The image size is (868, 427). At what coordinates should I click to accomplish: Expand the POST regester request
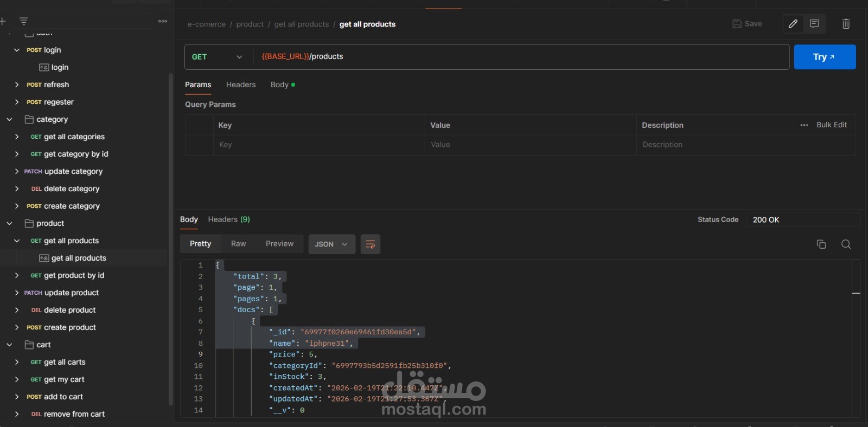(x=17, y=102)
